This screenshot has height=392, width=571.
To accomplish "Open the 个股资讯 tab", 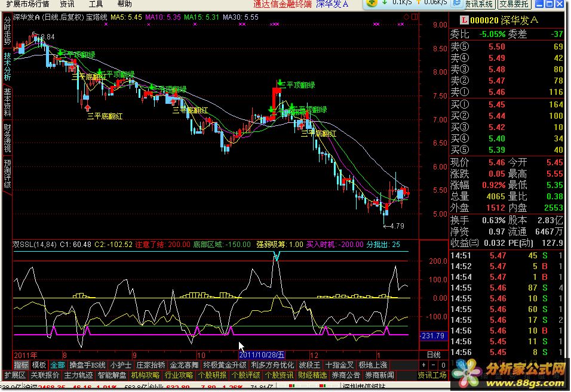I will pyautogui.click(x=280, y=375).
